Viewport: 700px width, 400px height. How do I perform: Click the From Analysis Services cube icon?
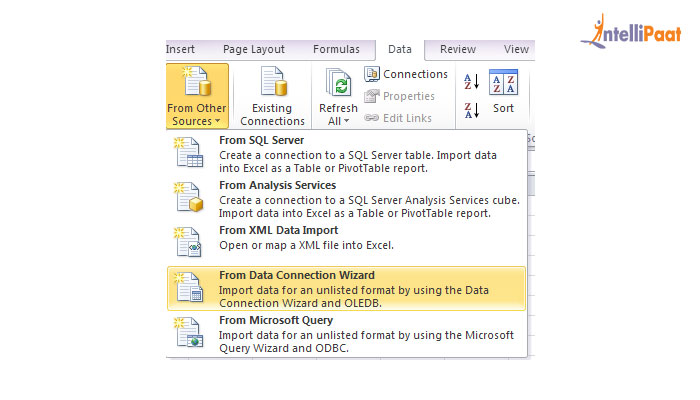coord(189,197)
